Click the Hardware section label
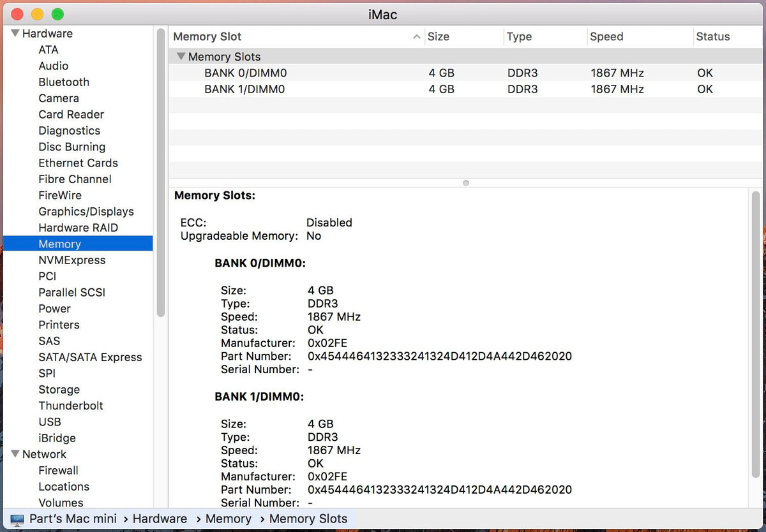The height and width of the screenshot is (532, 766). (47, 34)
